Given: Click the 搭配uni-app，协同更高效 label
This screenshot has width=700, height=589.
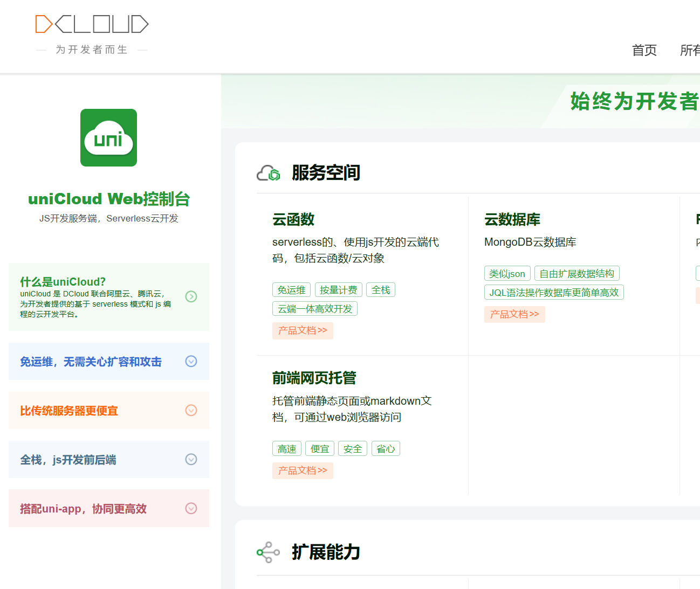Looking at the screenshot, I should click(83, 509).
